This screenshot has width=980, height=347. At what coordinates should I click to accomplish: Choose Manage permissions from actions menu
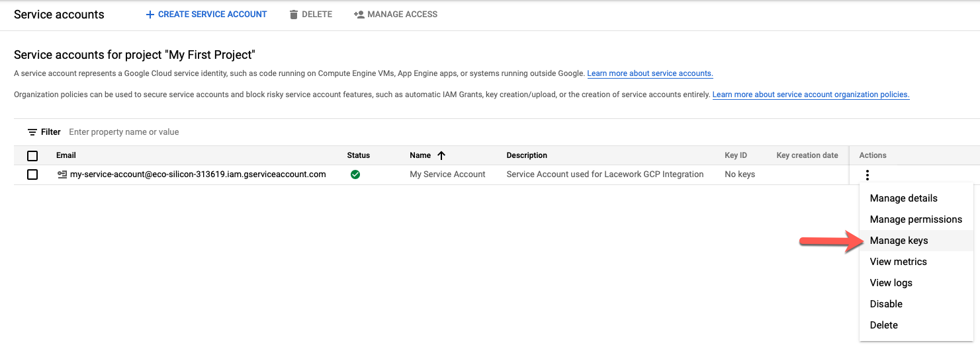[x=916, y=219]
